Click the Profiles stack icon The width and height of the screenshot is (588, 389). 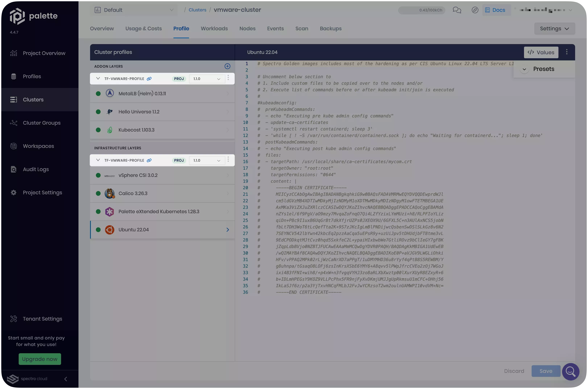tap(14, 76)
